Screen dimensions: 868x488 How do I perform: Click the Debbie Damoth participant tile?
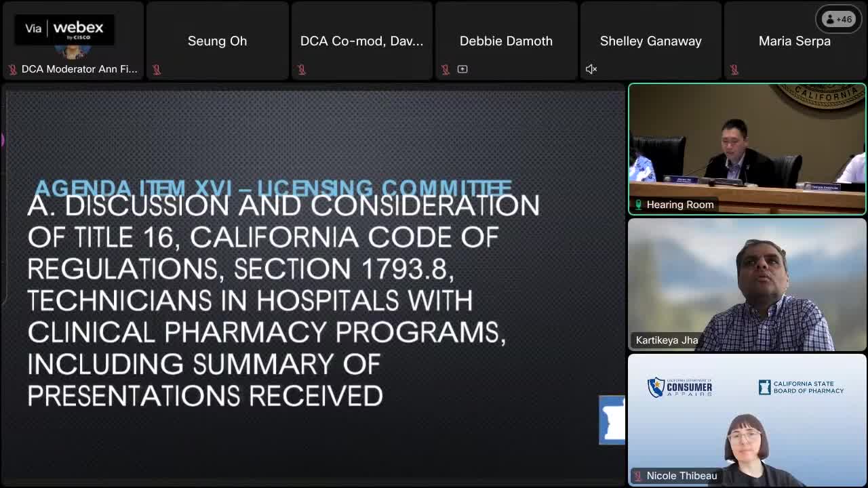(x=506, y=41)
